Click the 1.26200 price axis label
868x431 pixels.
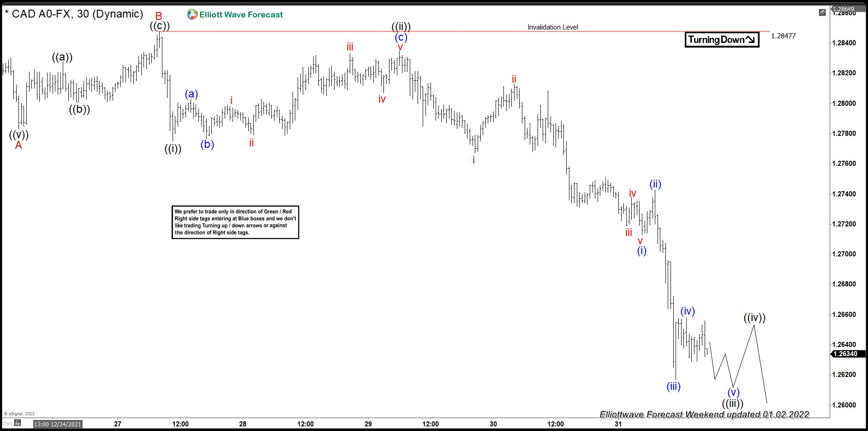(844, 375)
